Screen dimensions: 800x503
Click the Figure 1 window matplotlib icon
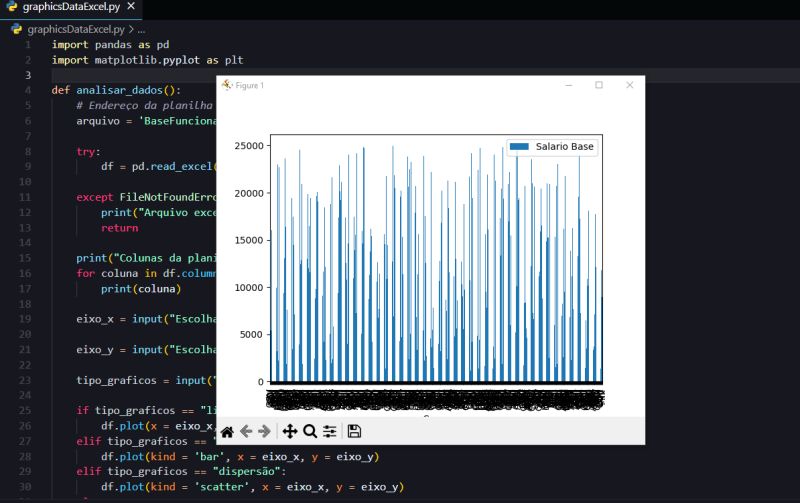click(227, 85)
